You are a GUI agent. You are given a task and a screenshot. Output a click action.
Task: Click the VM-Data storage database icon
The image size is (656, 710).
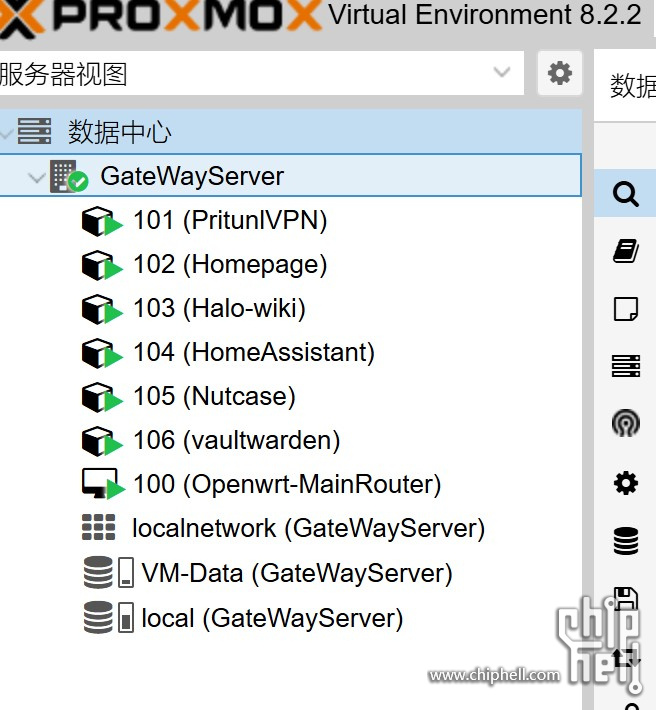pyautogui.click(x=98, y=572)
